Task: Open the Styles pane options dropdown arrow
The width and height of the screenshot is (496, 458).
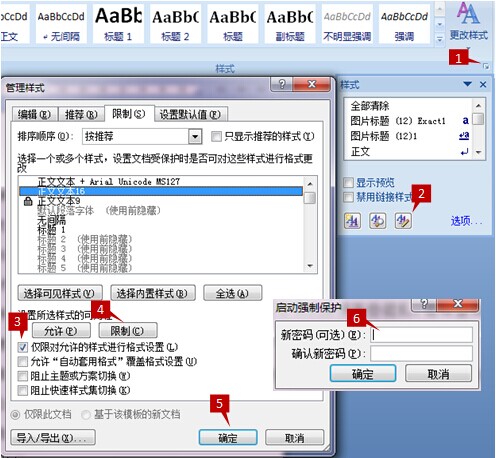Action: point(468,84)
